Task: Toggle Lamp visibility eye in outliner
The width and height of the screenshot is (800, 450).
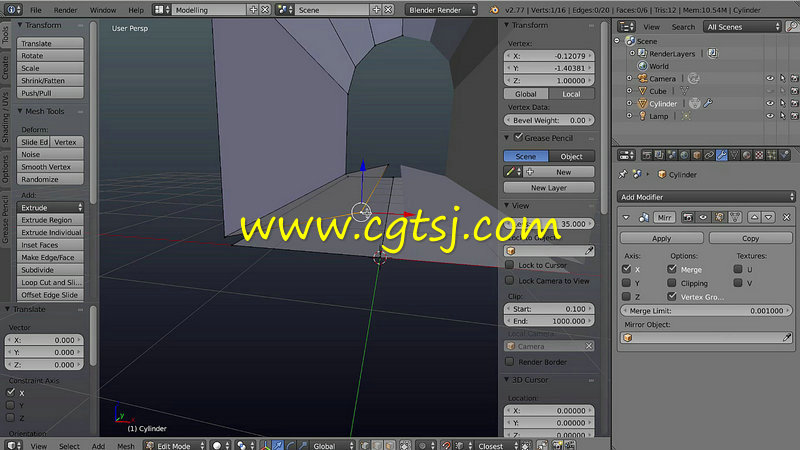Action: tap(770, 116)
